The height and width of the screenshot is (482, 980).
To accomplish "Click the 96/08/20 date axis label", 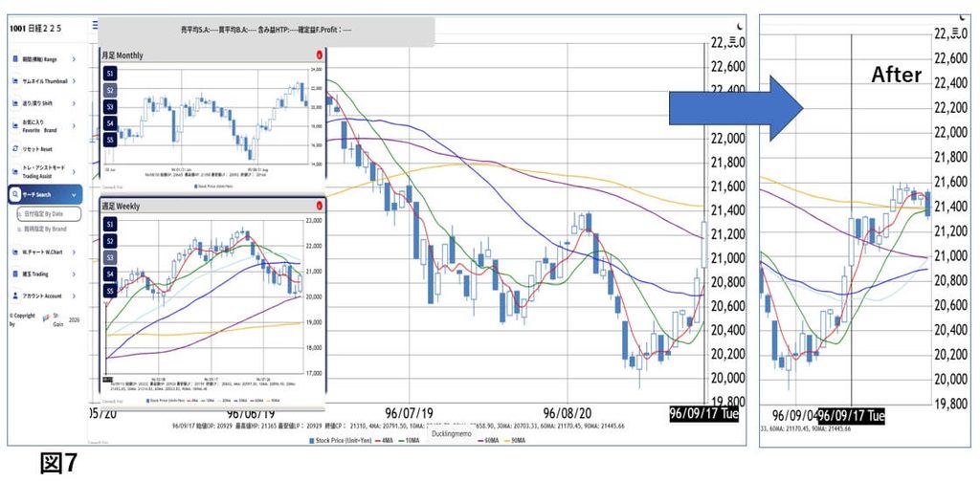I will (x=568, y=413).
